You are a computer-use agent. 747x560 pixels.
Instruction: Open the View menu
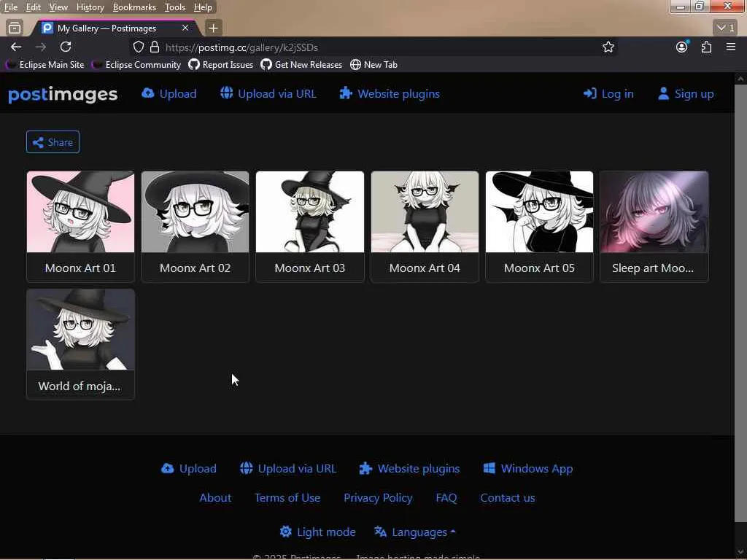pyautogui.click(x=58, y=7)
